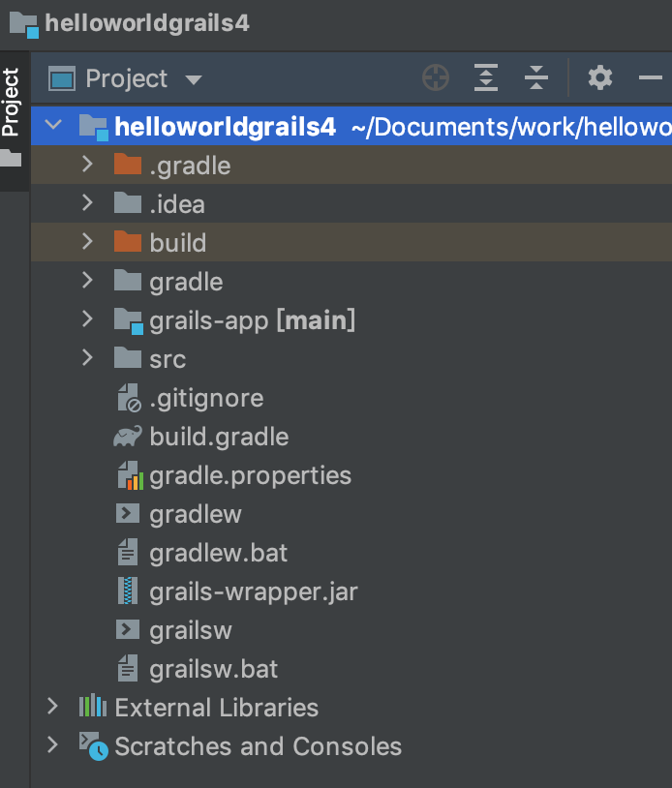Click the folder icon below the Project side tab
Image resolution: width=672 pixels, height=788 pixels.
[x=11, y=158]
